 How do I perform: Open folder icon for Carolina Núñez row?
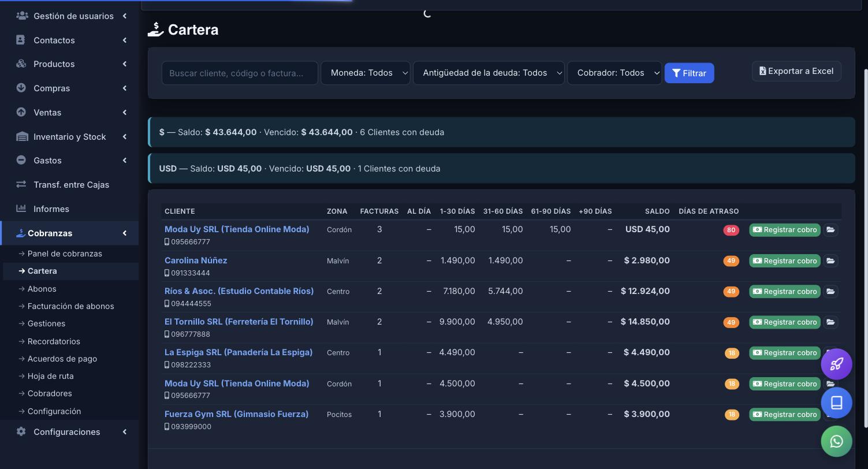[830, 260]
